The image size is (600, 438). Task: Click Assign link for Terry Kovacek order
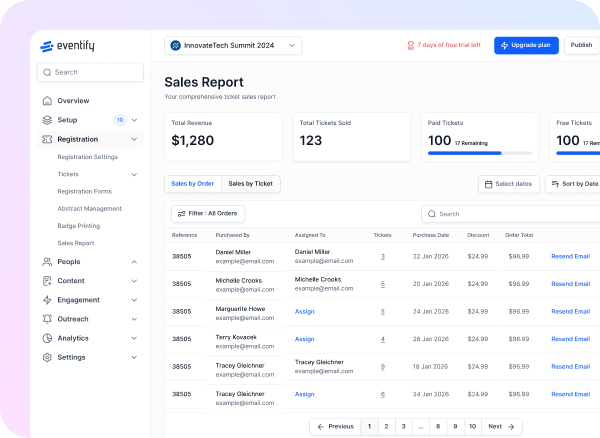click(305, 339)
